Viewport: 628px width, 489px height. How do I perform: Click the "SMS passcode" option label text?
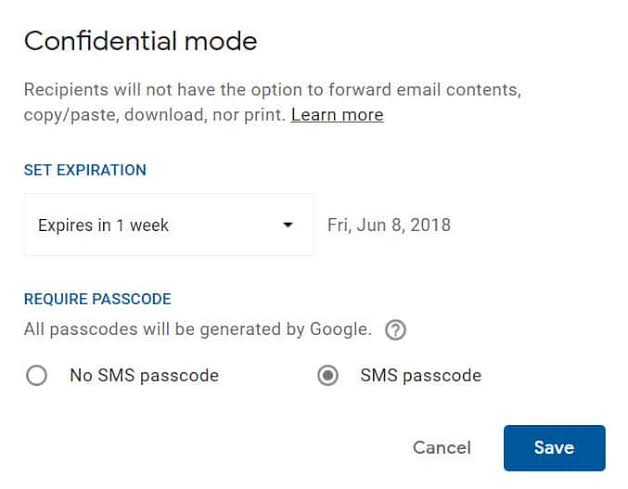click(420, 376)
